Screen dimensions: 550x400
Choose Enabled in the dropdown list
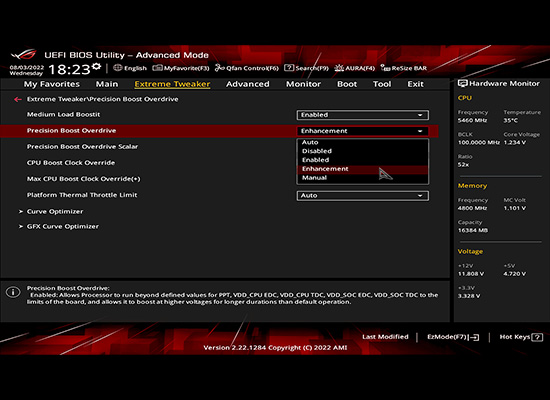363,160
